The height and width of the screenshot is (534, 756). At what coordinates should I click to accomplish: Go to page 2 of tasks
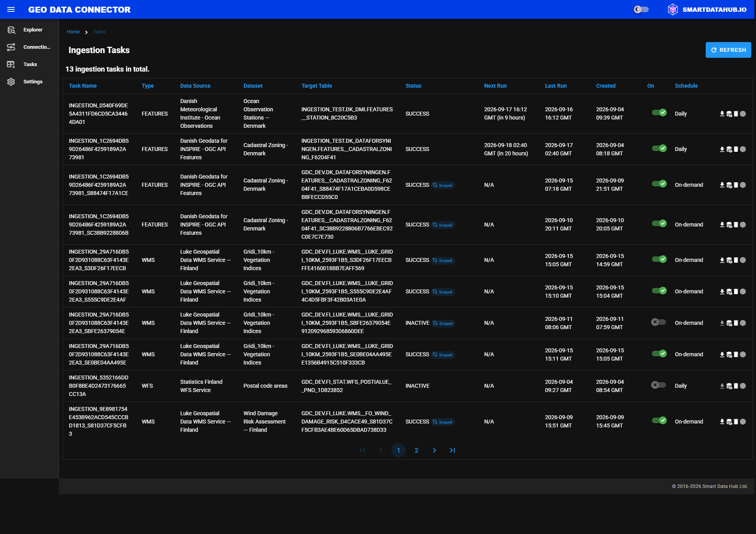click(417, 450)
